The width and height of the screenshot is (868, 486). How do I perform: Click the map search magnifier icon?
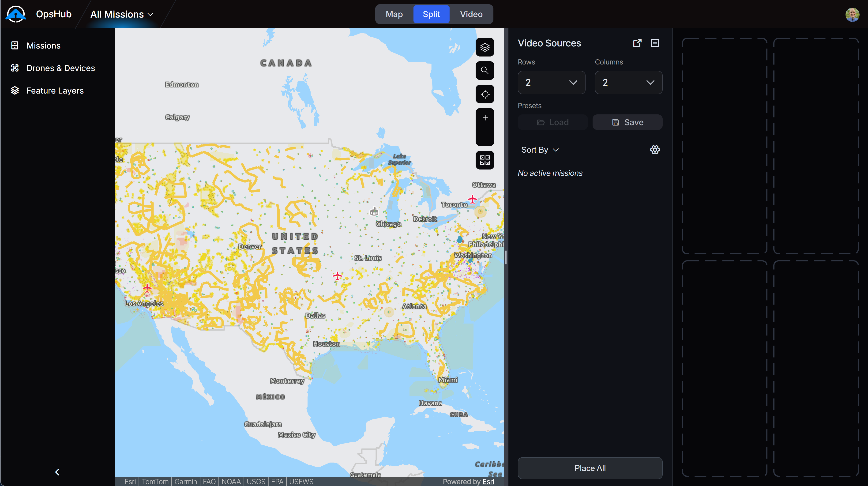tap(485, 70)
